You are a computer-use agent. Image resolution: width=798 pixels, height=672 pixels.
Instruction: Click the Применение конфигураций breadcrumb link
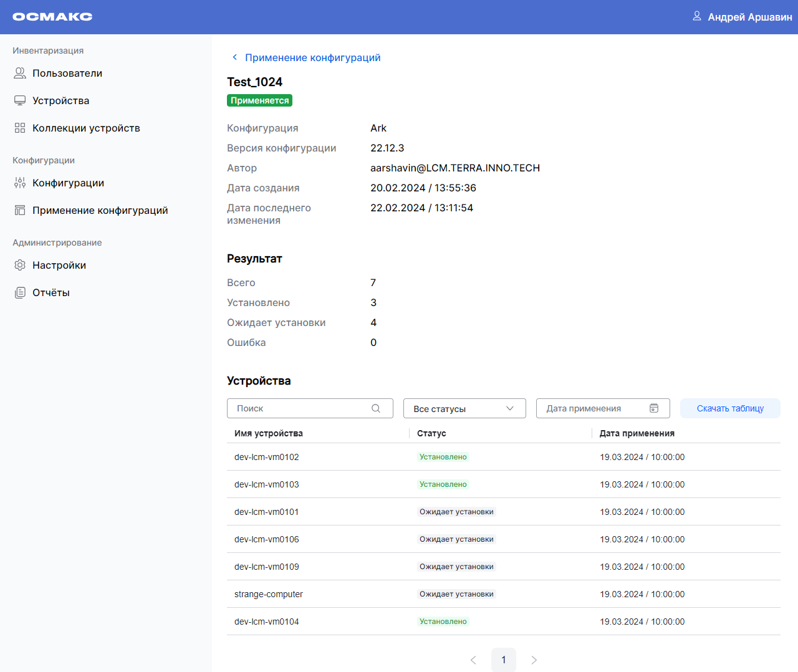pyautogui.click(x=312, y=57)
